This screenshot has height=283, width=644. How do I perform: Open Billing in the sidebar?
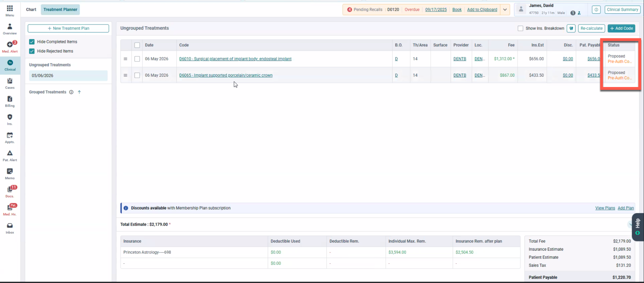coord(10,101)
